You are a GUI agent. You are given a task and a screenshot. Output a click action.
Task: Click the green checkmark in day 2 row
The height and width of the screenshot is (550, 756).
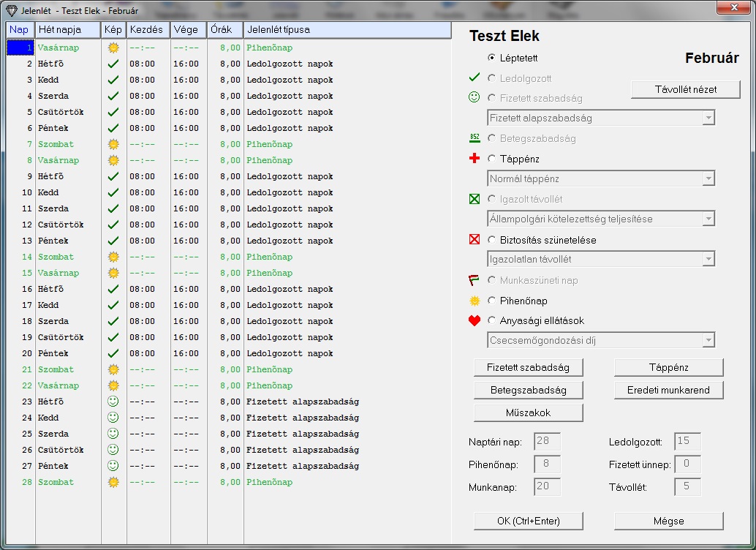tap(113, 64)
